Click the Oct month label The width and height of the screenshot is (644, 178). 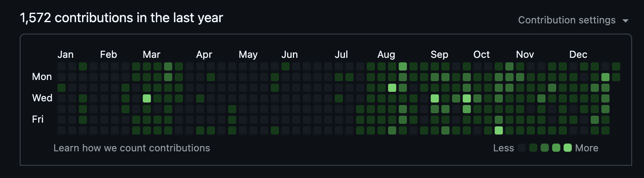tap(482, 55)
